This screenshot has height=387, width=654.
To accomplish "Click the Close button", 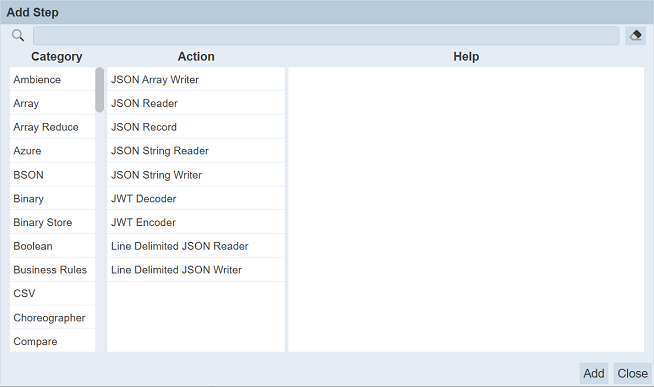I will click(632, 373).
